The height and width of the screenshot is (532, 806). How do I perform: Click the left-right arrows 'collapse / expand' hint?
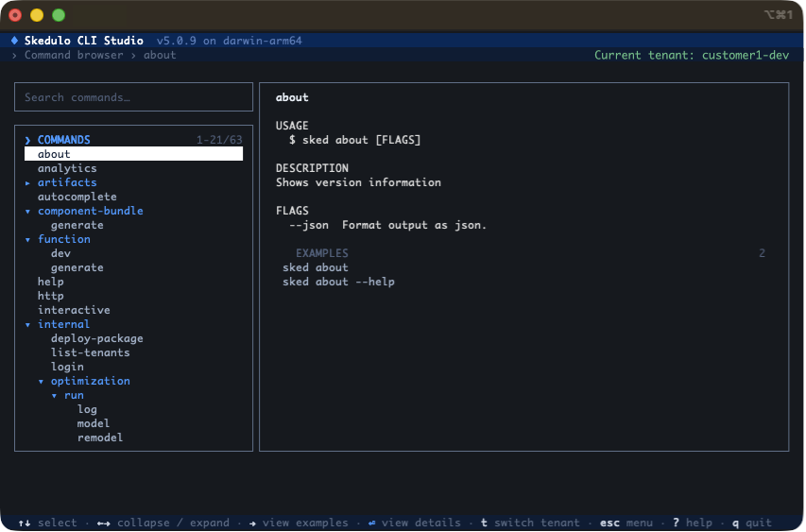[x=163, y=523]
